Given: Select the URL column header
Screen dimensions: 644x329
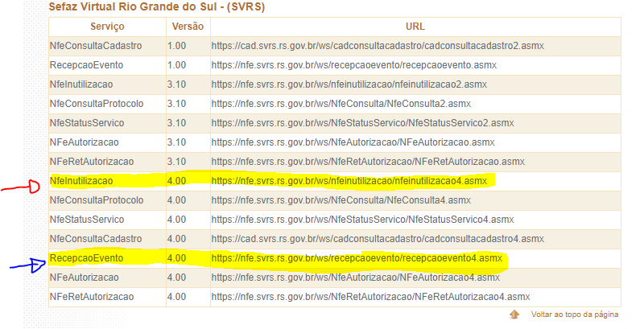Looking at the screenshot, I should tap(415, 27).
